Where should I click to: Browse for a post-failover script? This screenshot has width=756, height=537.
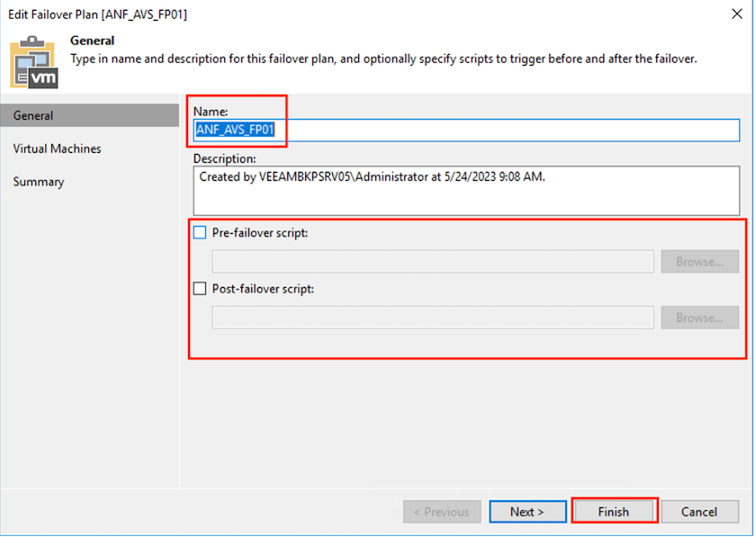pyautogui.click(x=699, y=318)
